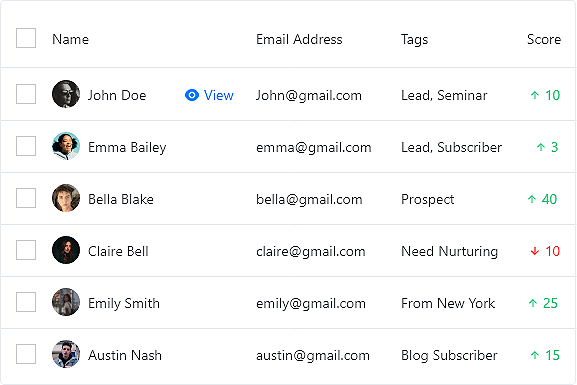This screenshot has height=385, width=577.
Task: Select Emma Bailey's row checkbox
Action: 26,146
